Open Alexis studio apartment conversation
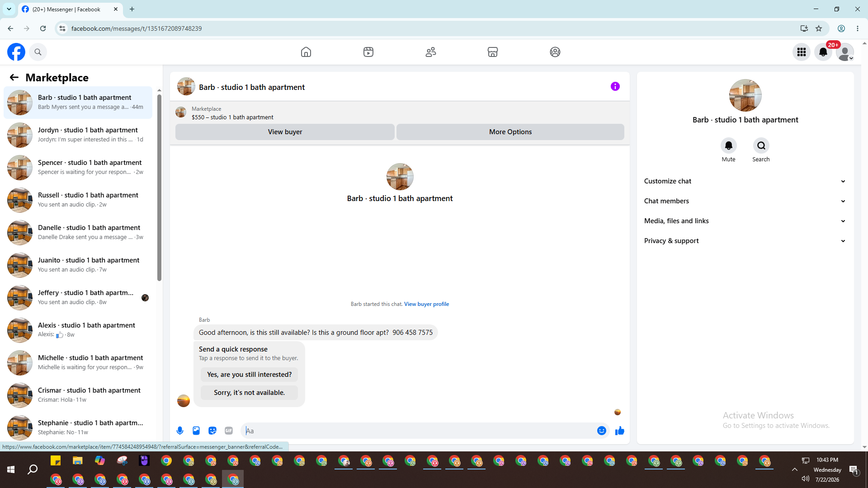Screen dimensions: 868x488 point(78,330)
